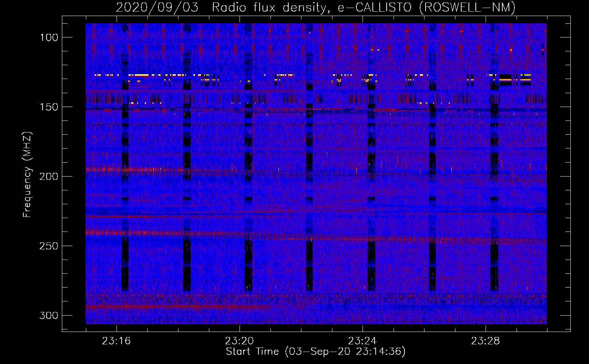Image resolution: width=589 pixels, height=364 pixels.
Task: Click the 23:24 time tick label
Action: click(x=363, y=341)
